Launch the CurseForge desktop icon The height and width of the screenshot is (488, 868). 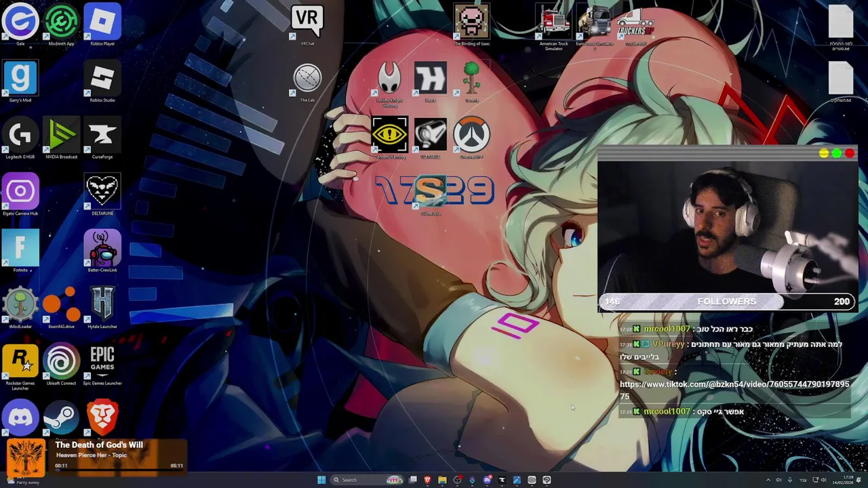point(102,138)
